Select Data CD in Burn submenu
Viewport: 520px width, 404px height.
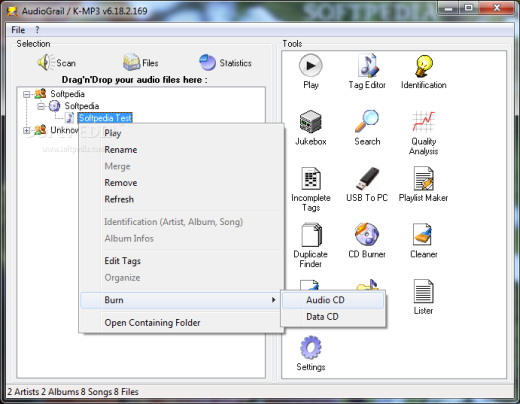pos(333,316)
